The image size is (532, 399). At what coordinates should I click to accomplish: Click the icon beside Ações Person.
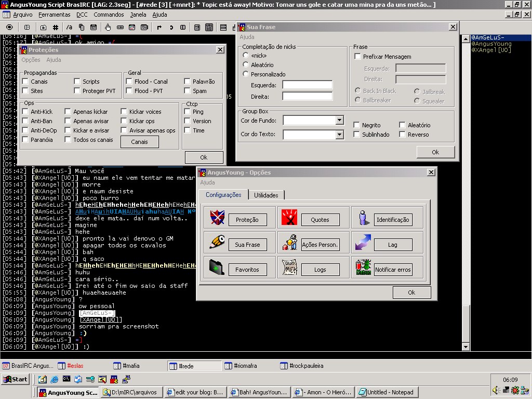pos(290,242)
